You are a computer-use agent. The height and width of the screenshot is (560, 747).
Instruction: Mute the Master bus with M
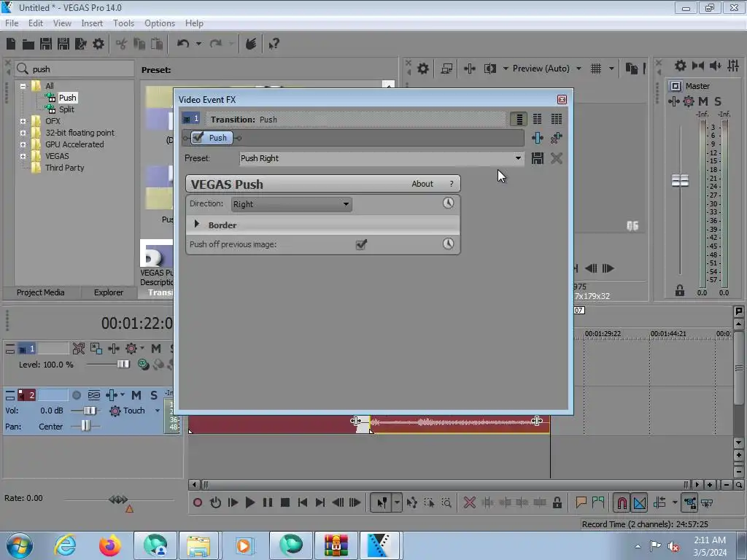click(703, 101)
